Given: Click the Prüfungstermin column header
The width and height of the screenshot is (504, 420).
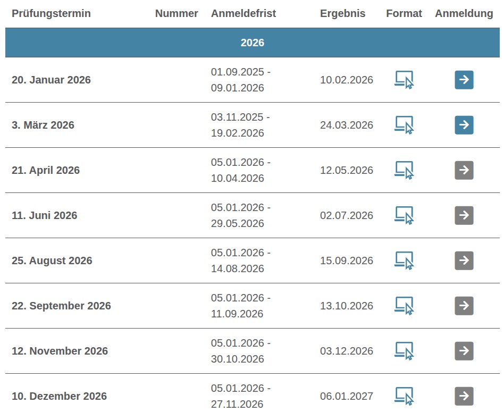Looking at the screenshot, I should (51, 13).
